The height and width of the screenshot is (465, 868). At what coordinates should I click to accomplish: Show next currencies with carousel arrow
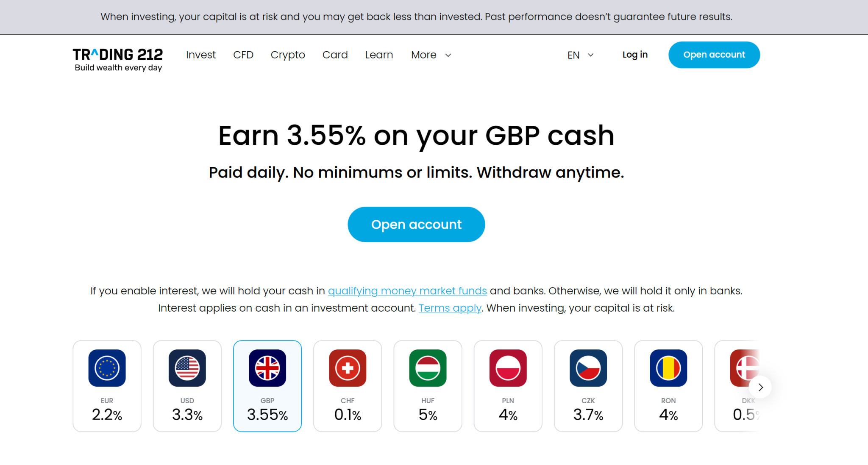click(760, 387)
